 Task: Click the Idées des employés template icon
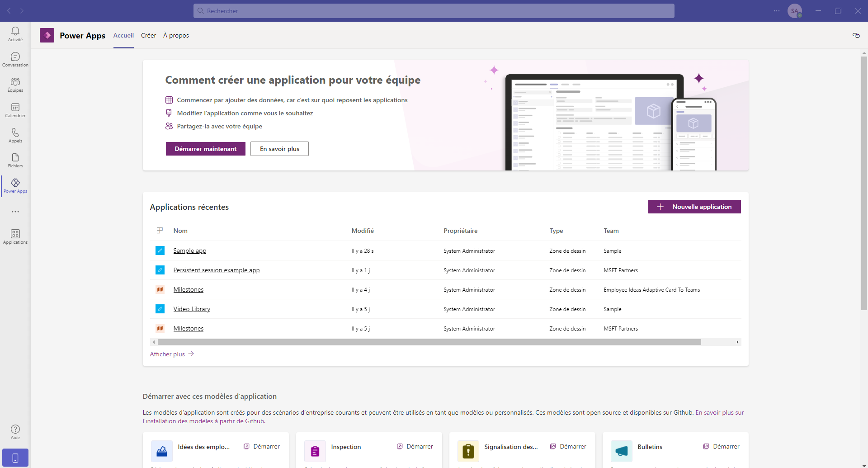pyautogui.click(x=162, y=451)
